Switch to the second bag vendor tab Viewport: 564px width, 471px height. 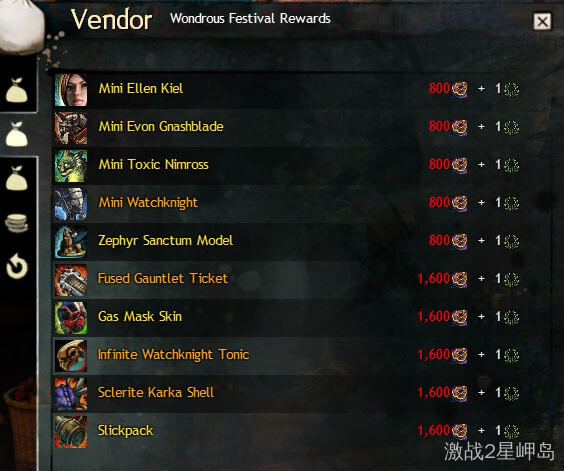click(x=17, y=134)
